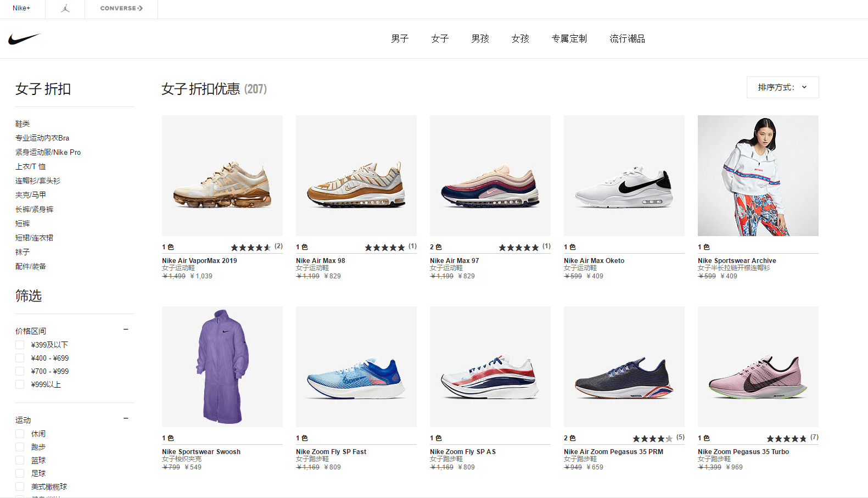Check the 足球 sport filter

[20, 473]
